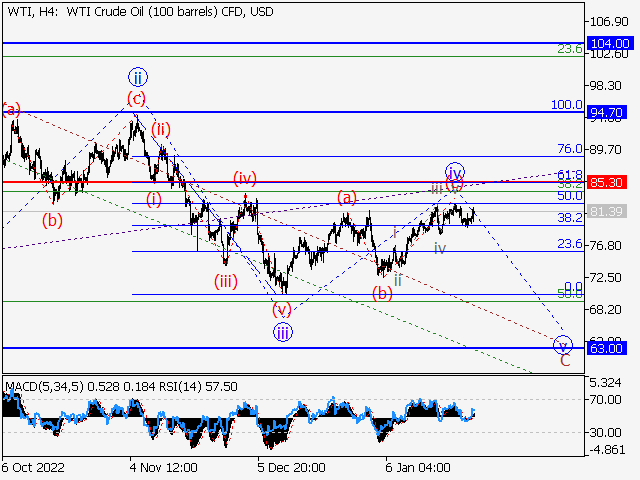Click the red (iii) wave label
640x480 pixels.
point(226,281)
